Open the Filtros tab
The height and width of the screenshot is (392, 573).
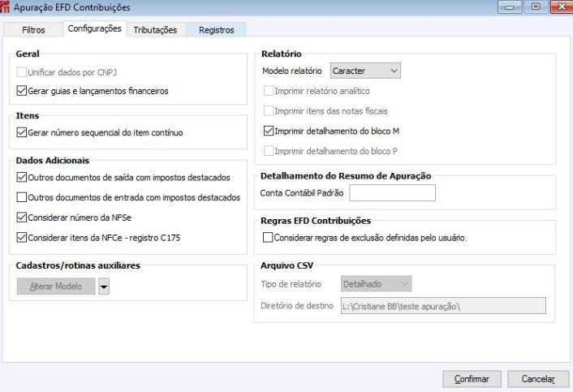tap(33, 29)
